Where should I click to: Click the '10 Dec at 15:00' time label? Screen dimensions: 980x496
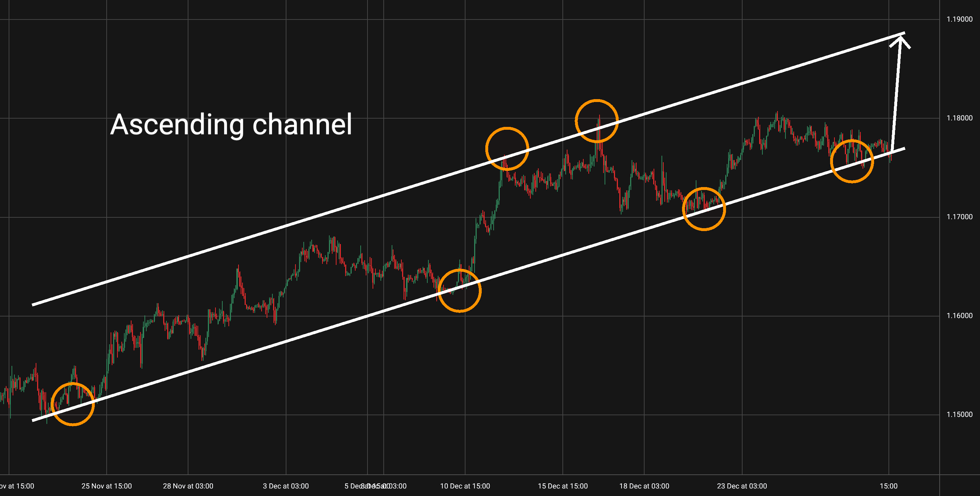(465, 486)
